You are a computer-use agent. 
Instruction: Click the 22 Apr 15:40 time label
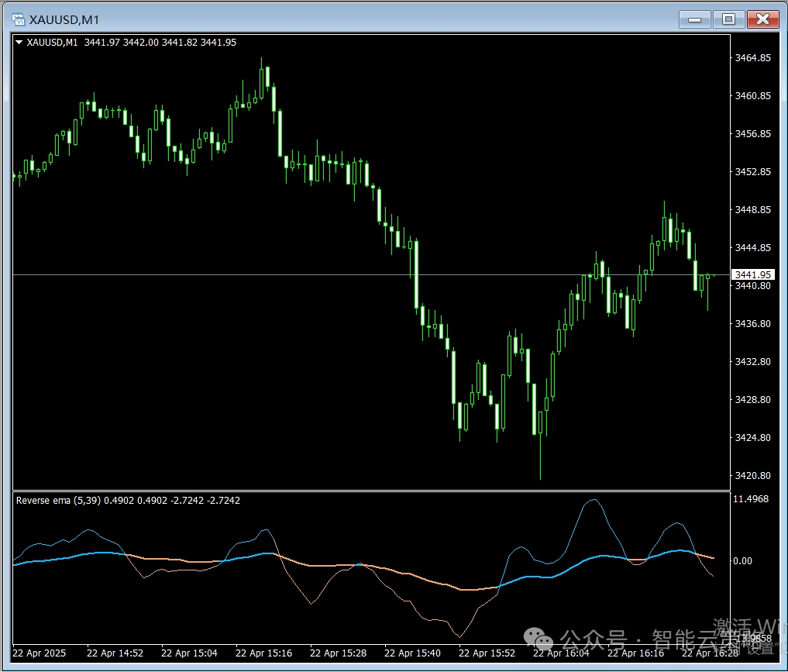click(x=412, y=653)
